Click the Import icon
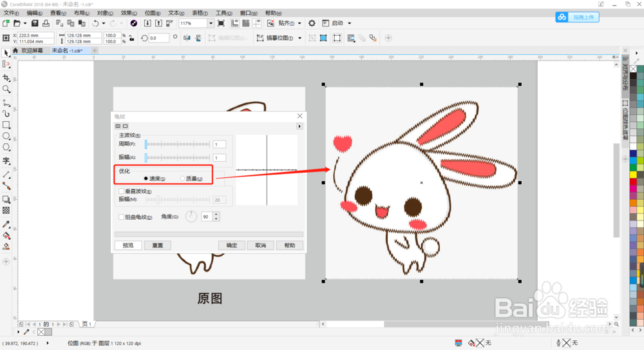The height and width of the screenshot is (350, 644). coord(147,23)
